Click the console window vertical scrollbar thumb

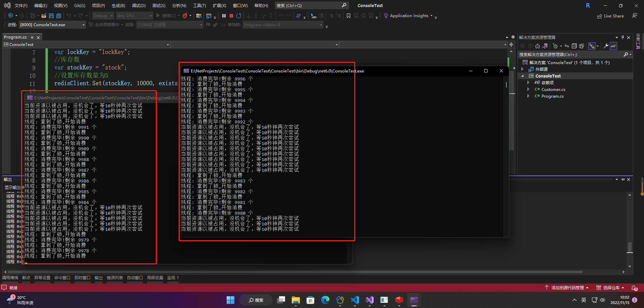(x=506, y=85)
